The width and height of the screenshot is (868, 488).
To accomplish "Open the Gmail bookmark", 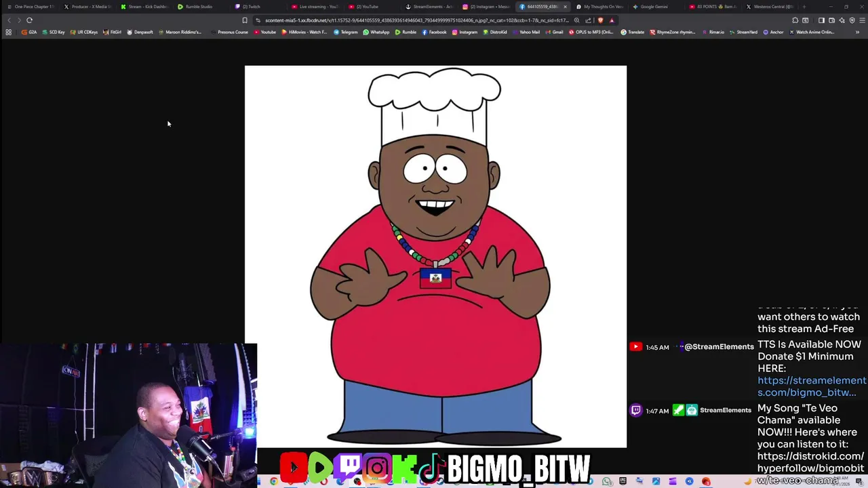I will pos(554,32).
